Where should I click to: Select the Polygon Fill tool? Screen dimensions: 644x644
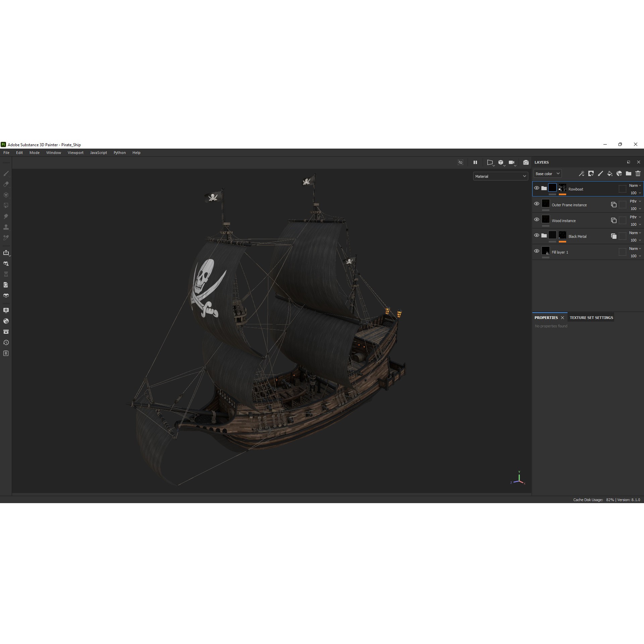click(6, 206)
